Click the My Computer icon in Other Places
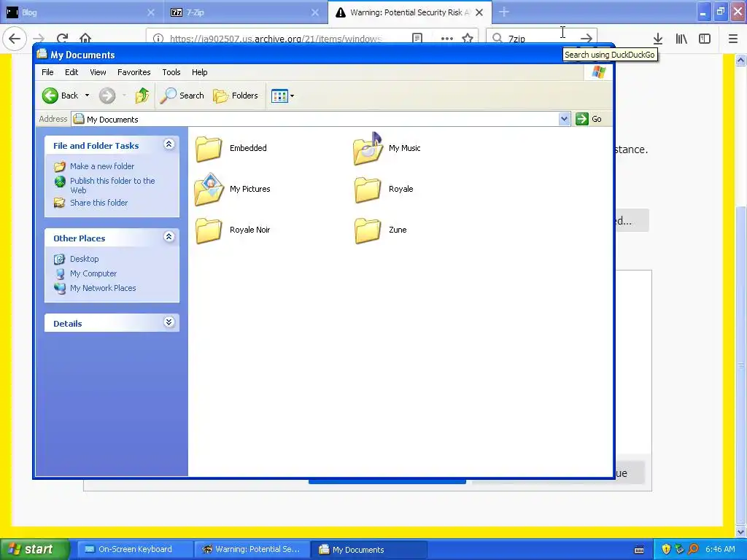The height and width of the screenshot is (560, 747). 60,274
